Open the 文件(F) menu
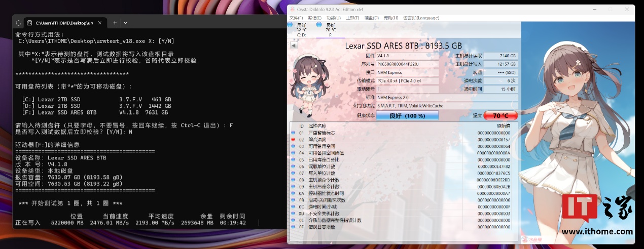The width and height of the screenshot is (644, 249). [296, 18]
